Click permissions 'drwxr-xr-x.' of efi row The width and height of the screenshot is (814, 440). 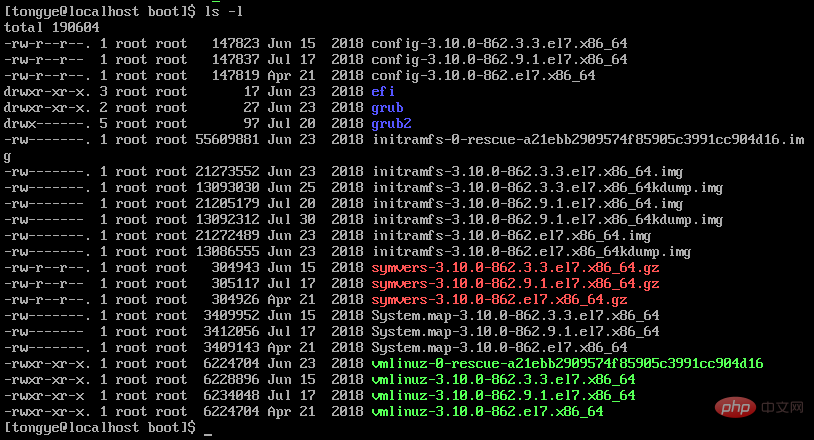coord(47,91)
